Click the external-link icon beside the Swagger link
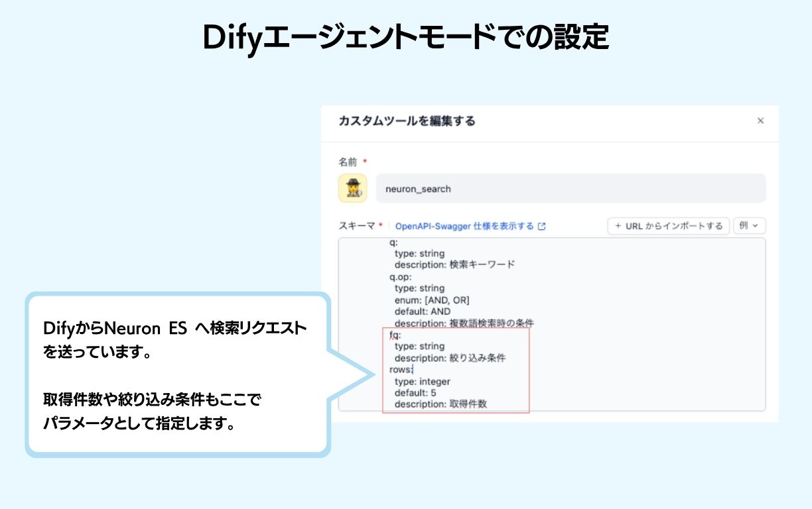Viewport: 812px width, 509px height. click(x=541, y=226)
